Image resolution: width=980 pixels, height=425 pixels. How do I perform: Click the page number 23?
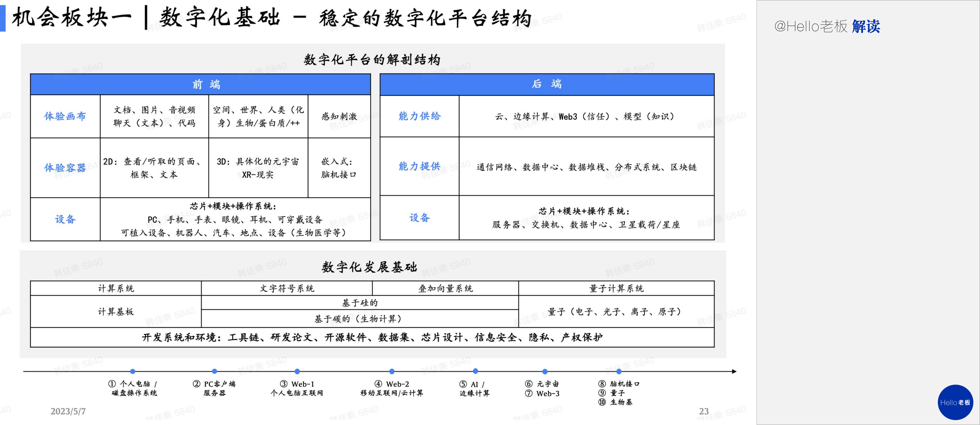click(x=704, y=411)
